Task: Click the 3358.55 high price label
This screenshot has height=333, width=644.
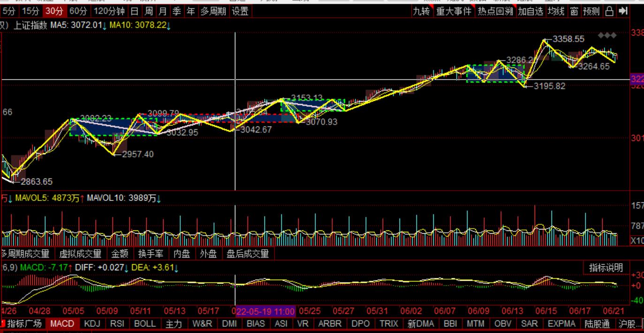Action: coord(568,39)
